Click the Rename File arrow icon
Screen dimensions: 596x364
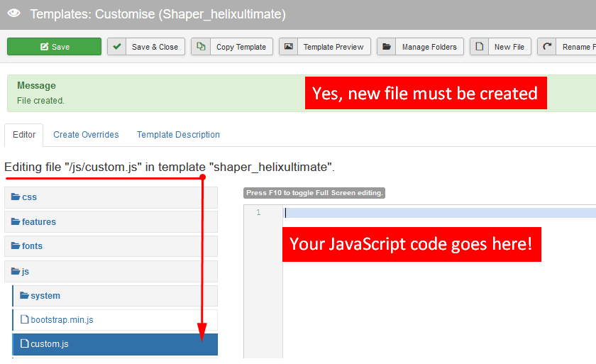click(547, 46)
